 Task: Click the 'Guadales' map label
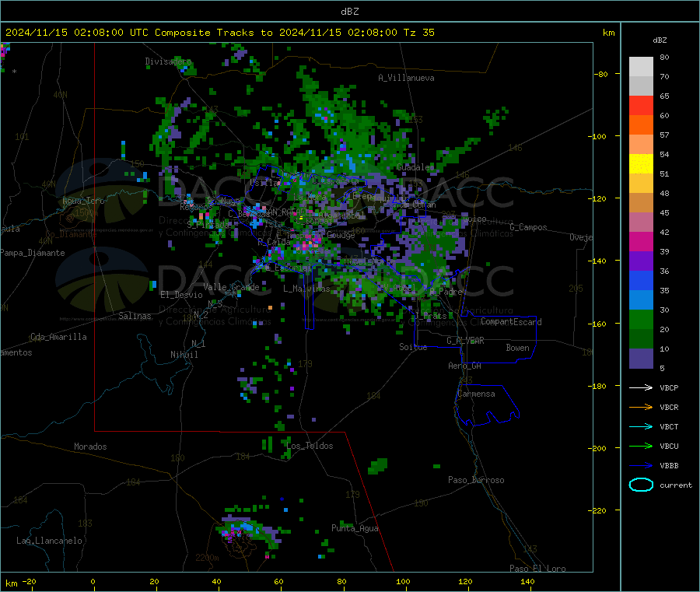415,167
